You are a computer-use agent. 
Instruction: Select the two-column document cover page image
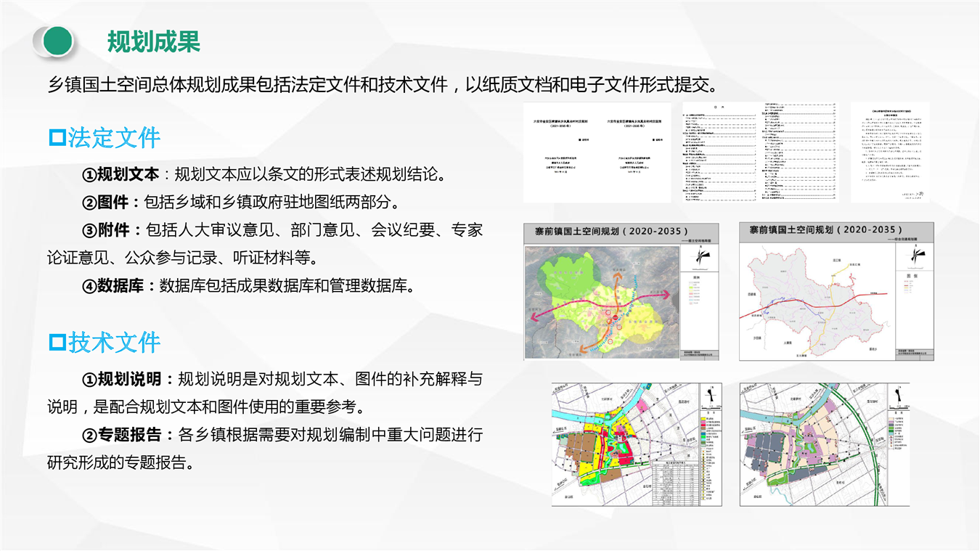click(x=597, y=152)
